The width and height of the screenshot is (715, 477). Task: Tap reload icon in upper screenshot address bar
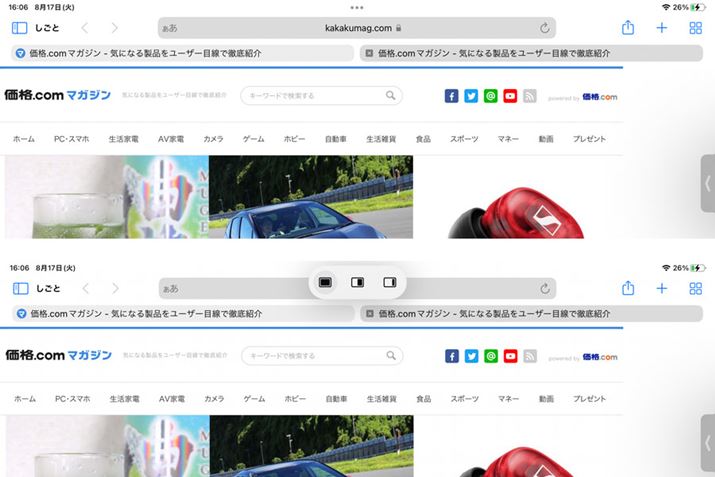pos(544,28)
